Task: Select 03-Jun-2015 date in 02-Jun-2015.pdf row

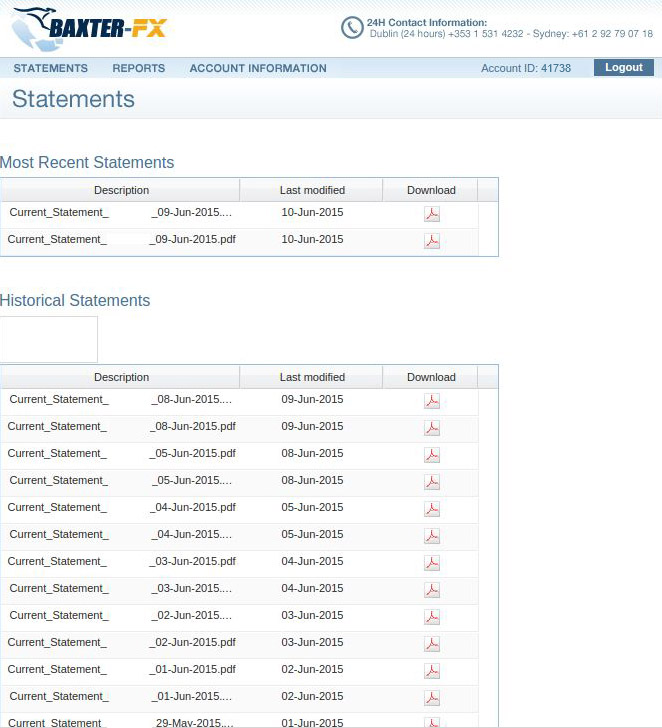Action: [x=312, y=642]
